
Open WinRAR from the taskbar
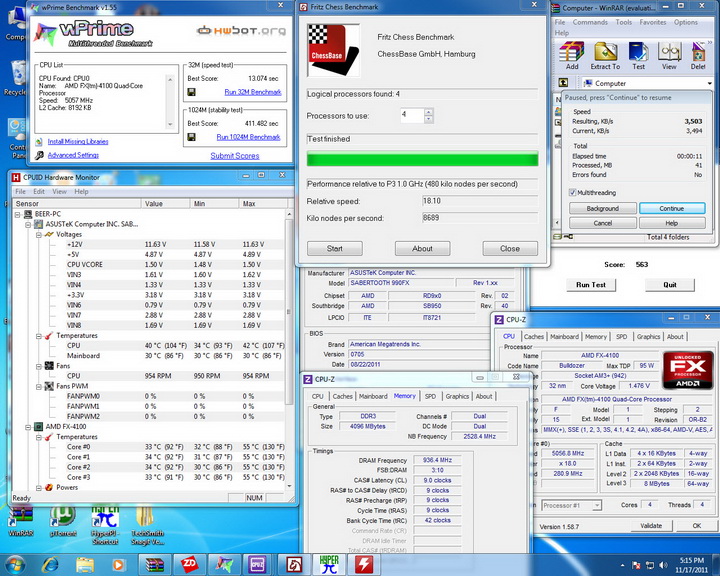pos(155,565)
